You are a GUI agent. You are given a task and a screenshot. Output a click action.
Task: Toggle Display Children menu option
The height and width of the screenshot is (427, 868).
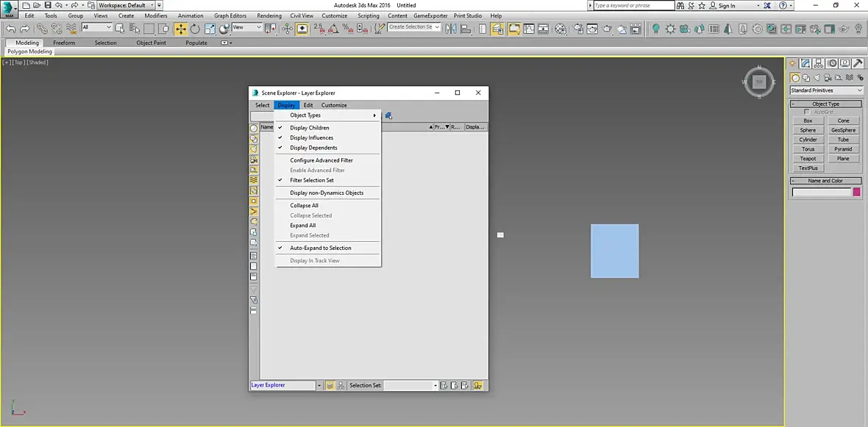tap(310, 128)
